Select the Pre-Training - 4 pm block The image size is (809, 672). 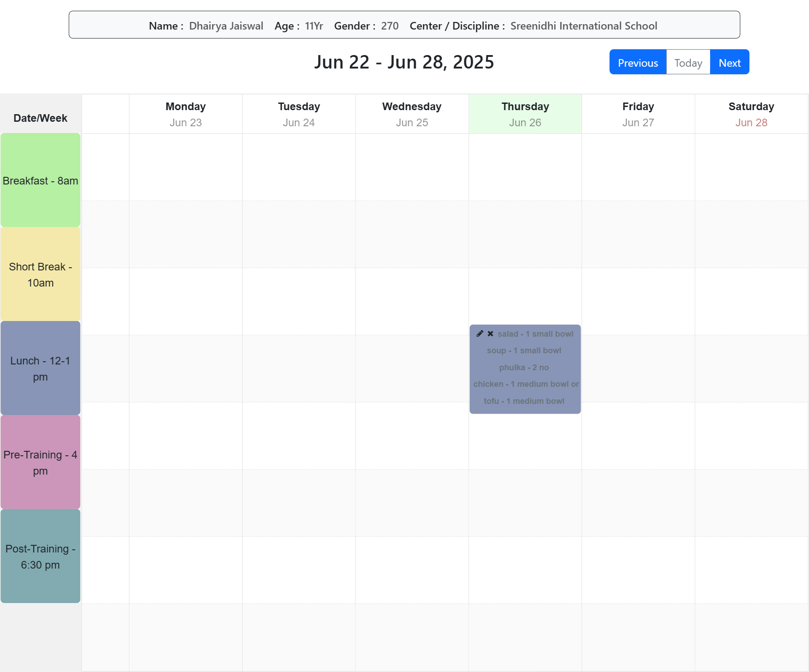(x=40, y=462)
